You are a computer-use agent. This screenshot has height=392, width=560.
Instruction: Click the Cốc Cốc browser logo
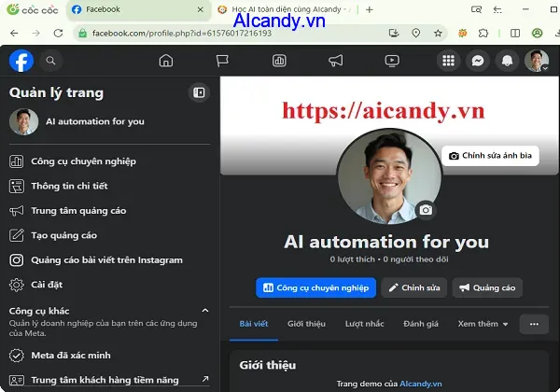(32, 9)
